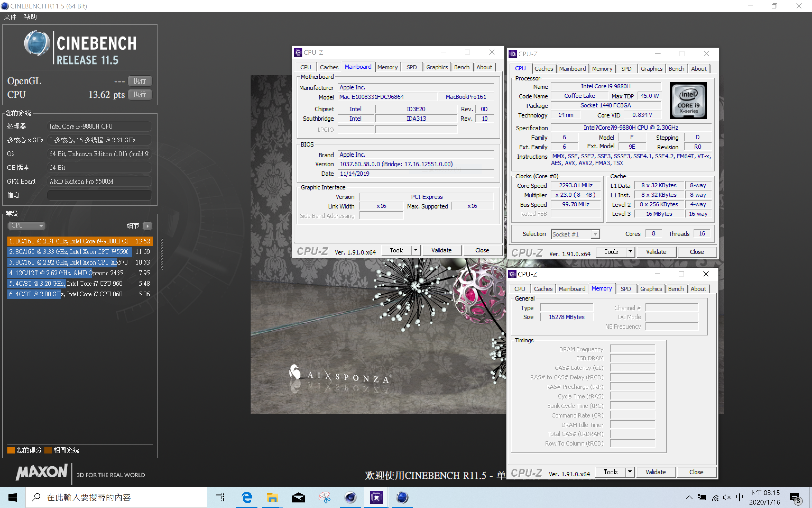Click the 信息 info input field

(99, 195)
